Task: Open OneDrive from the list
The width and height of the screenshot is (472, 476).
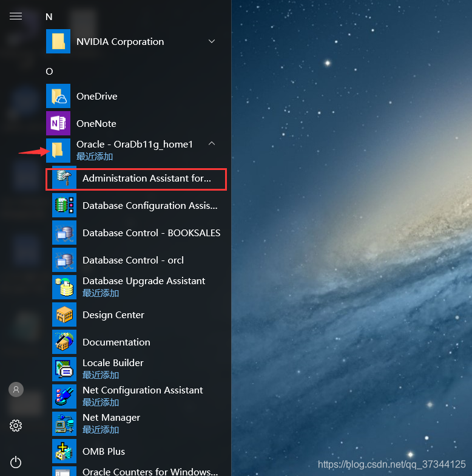Action: (x=97, y=96)
